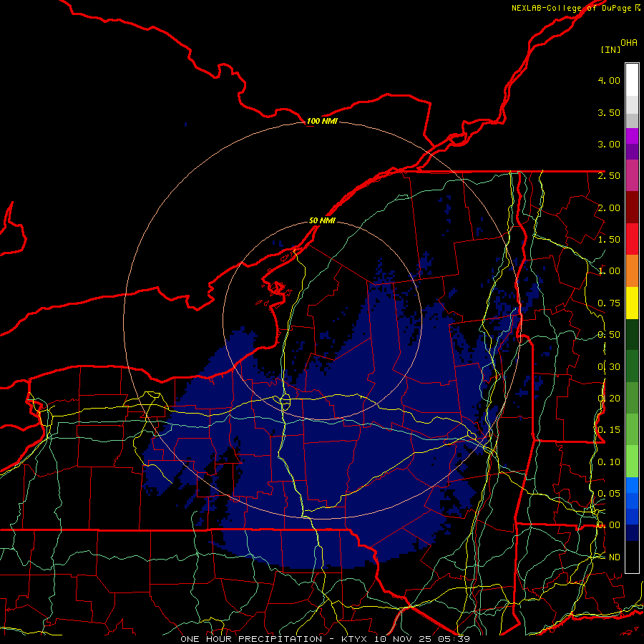Click the ND legend label
This screenshot has width=644, height=644.
615,557
